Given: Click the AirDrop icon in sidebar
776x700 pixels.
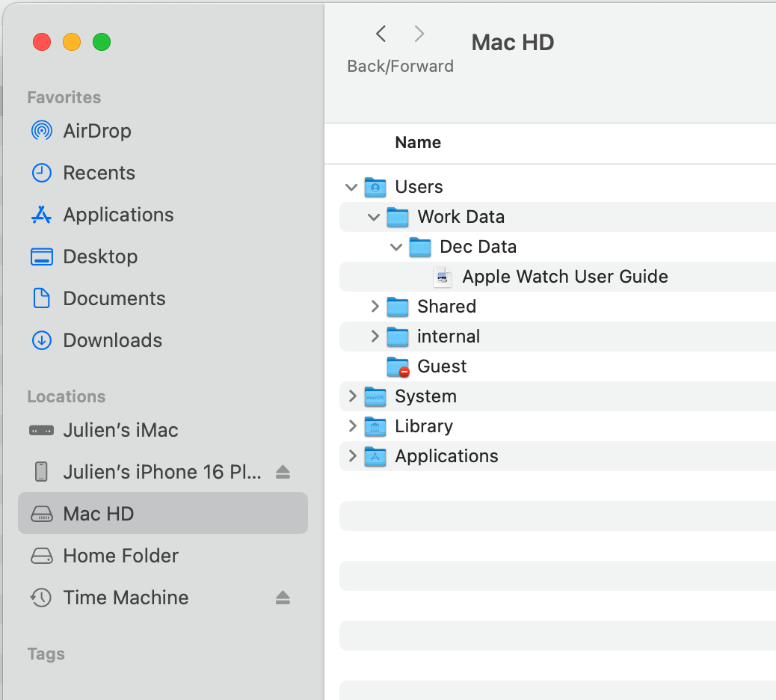Looking at the screenshot, I should click(41, 131).
